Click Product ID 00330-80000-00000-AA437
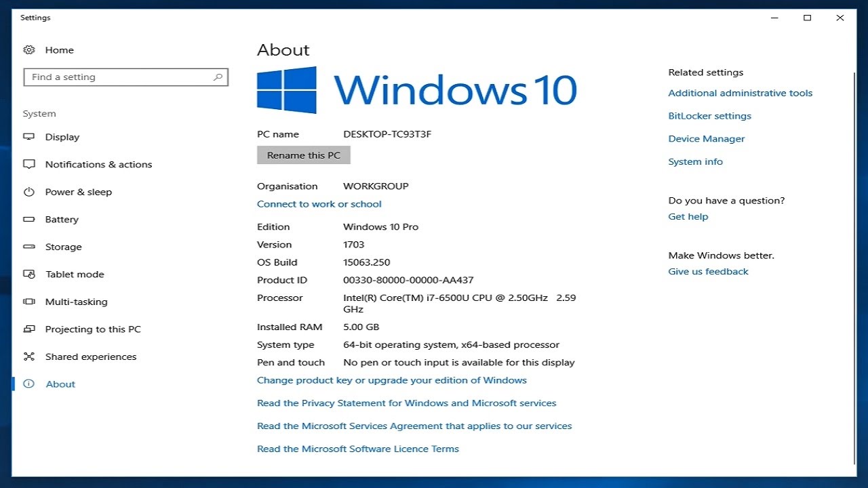The width and height of the screenshot is (868, 488). (408, 280)
